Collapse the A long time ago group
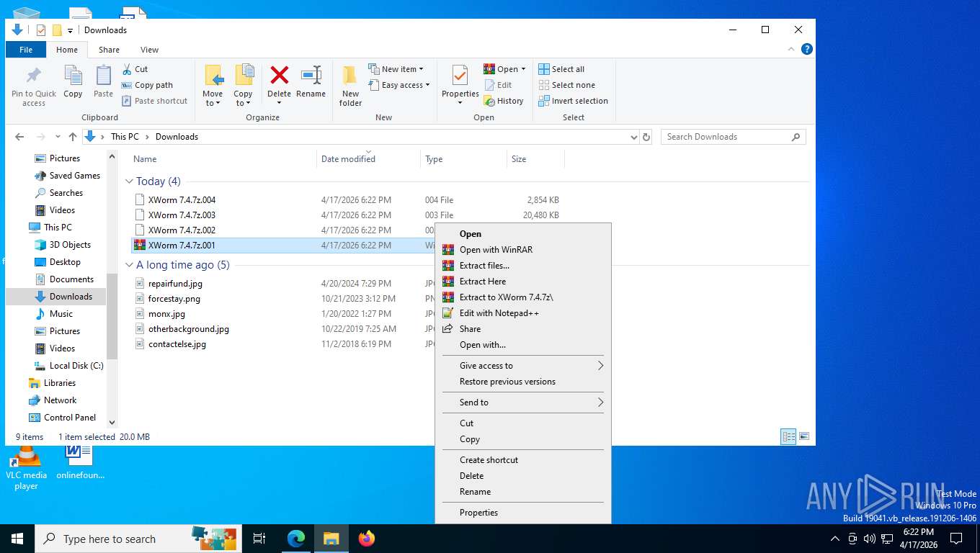980x553 pixels. coord(130,265)
